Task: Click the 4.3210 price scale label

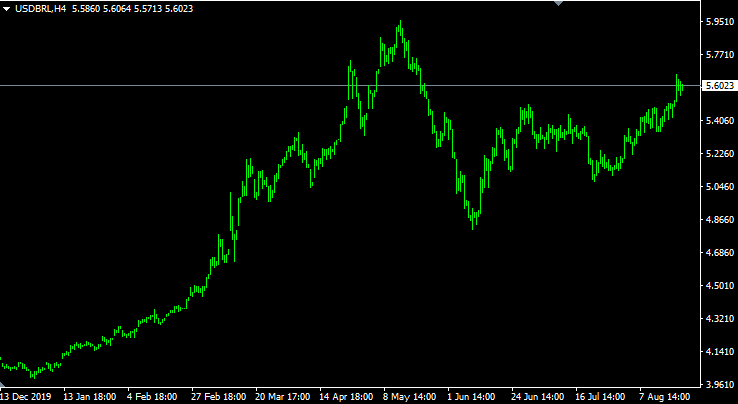Action: (720, 318)
